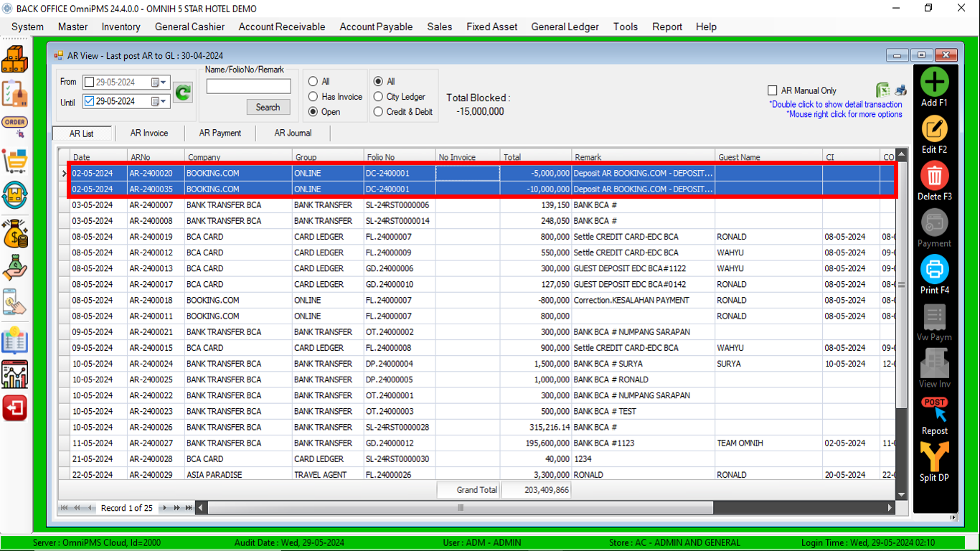Go to first record using navigator arrow

coord(64,508)
